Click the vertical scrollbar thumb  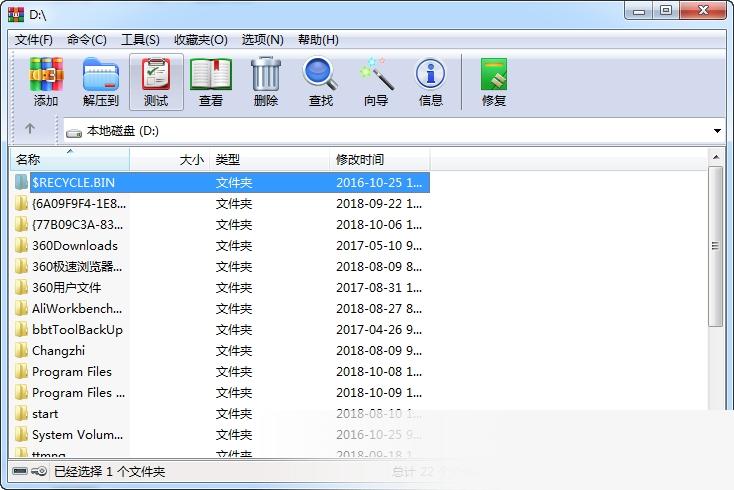(x=715, y=246)
